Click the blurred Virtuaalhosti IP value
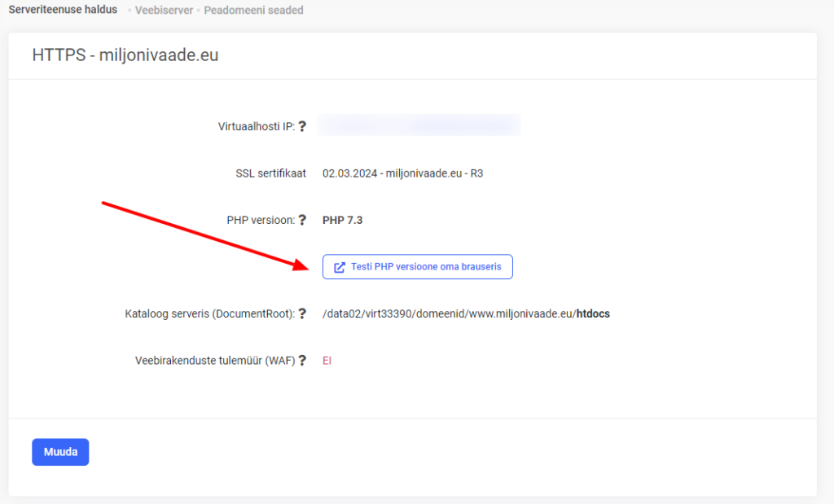Image resolution: width=834 pixels, height=504 pixels. tap(419, 125)
